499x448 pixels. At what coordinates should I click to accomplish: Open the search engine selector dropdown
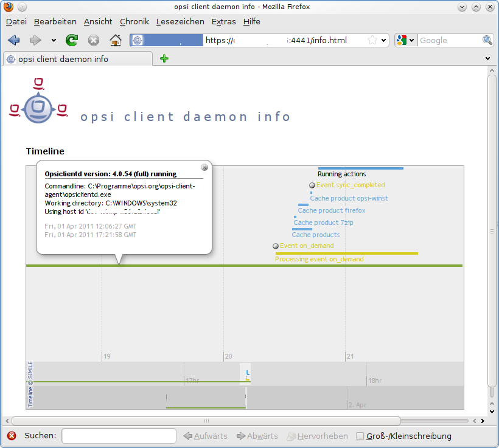(x=412, y=40)
